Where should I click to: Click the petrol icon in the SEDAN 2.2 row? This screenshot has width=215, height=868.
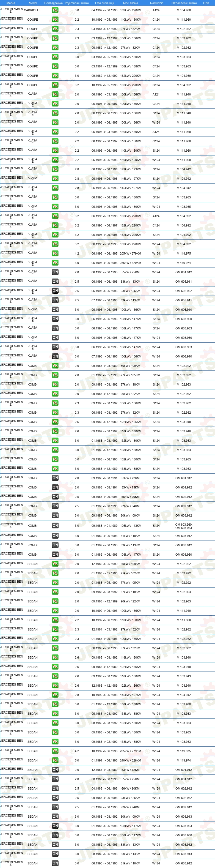pos(55,620)
